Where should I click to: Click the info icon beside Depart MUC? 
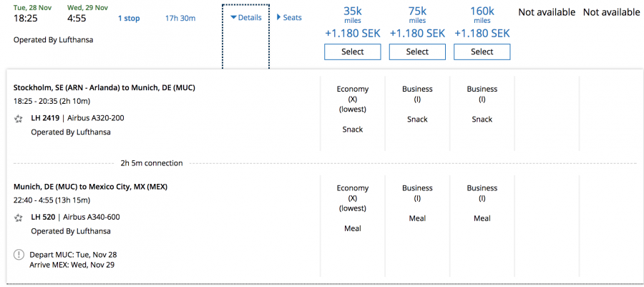tap(19, 254)
